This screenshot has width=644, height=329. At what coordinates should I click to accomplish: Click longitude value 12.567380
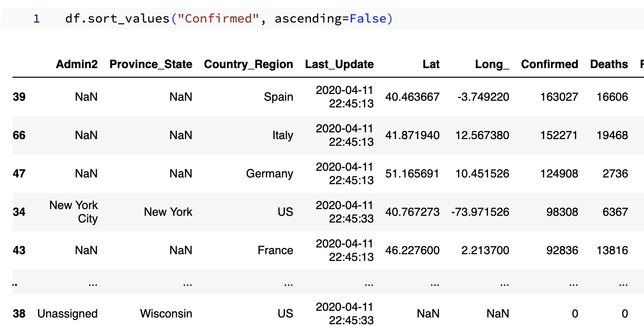[x=483, y=135]
